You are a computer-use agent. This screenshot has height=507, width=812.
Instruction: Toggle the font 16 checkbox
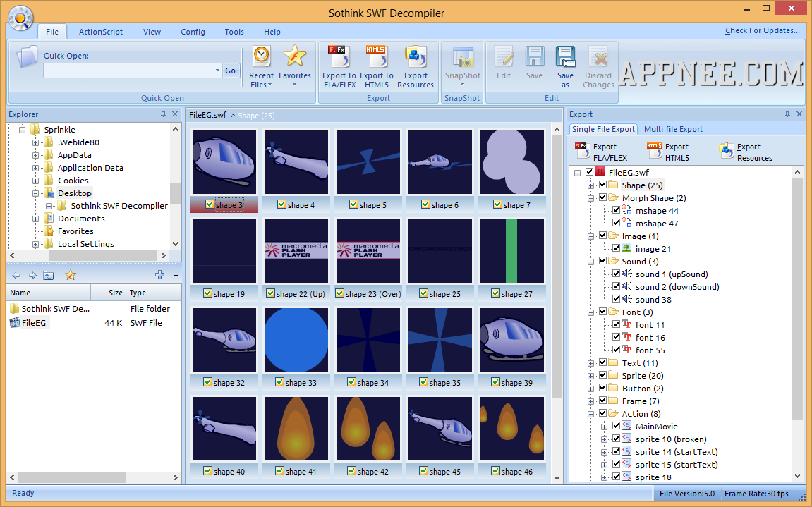[x=617, y=337]
